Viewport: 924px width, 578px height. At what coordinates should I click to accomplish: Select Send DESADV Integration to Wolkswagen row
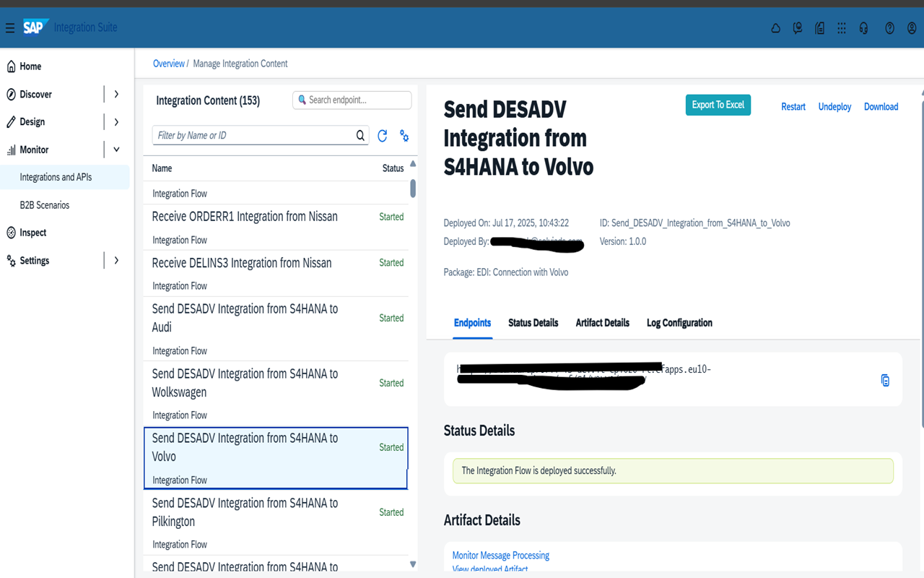click(x=276, y=394)
